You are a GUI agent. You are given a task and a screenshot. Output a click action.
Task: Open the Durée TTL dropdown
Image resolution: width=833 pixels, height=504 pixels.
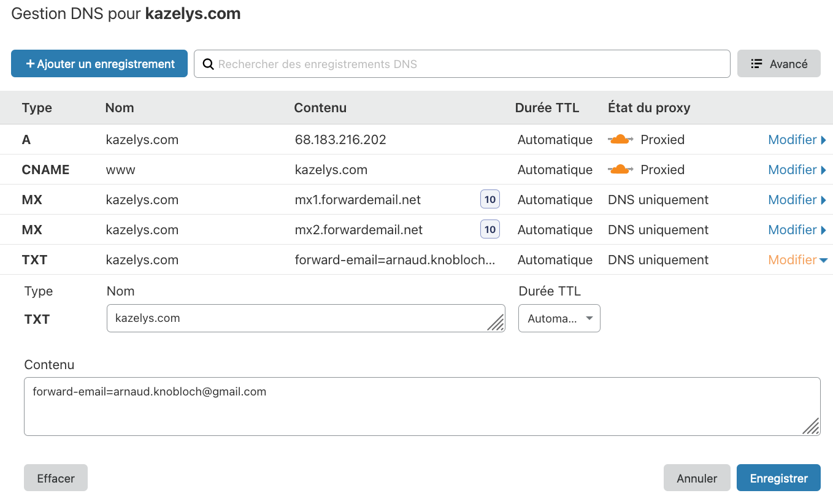(559, 318)
